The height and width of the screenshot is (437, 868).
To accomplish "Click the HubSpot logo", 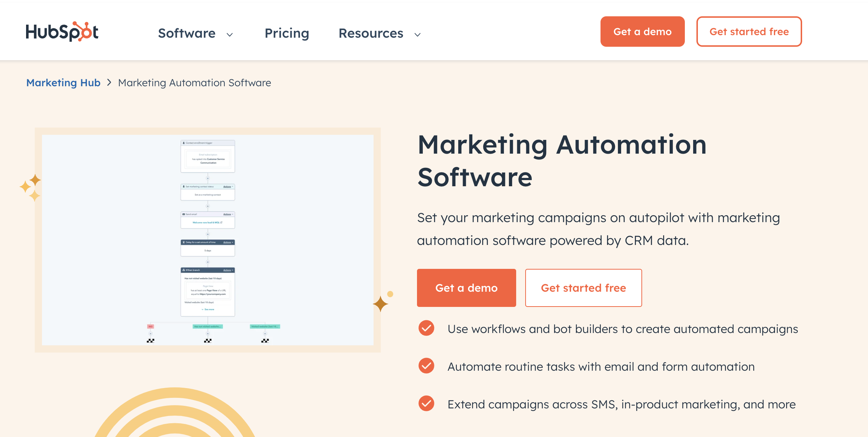I will (x=62, y=32).
